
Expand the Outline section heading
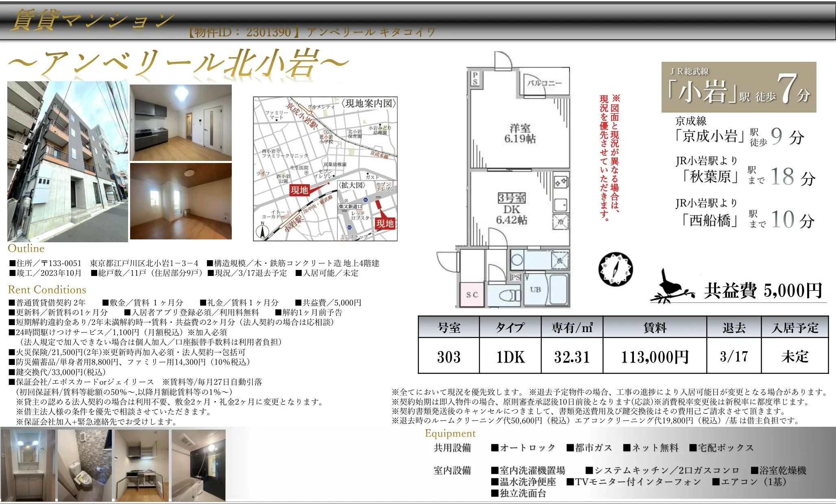[x=26, y=248]
